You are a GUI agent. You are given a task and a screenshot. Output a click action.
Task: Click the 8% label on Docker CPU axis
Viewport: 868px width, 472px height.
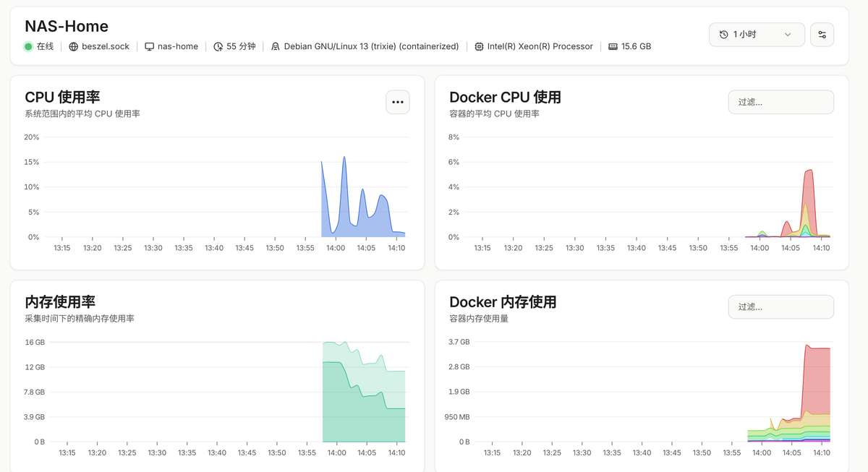tap(454, 137)
